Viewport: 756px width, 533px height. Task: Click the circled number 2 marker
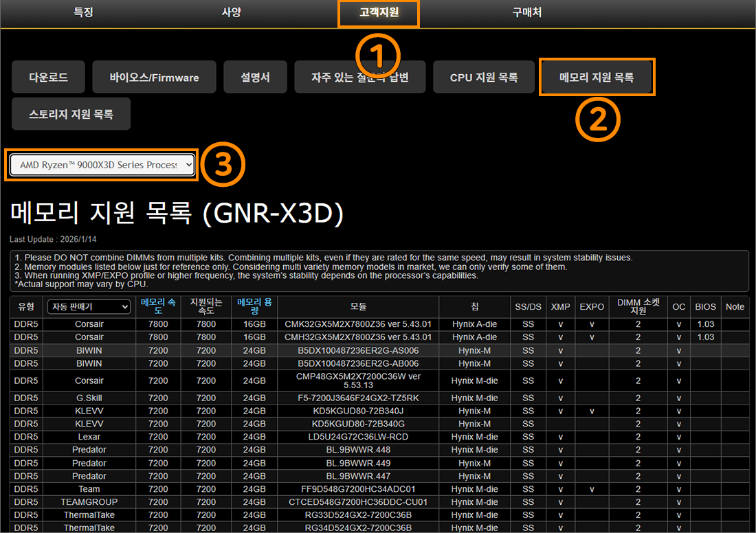[x=597, y=120]
